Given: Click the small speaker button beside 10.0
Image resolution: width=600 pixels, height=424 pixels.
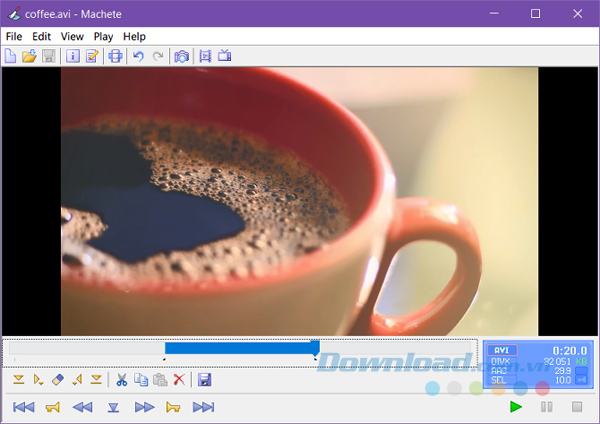Looking at the screenshot, I should point(582,380).
